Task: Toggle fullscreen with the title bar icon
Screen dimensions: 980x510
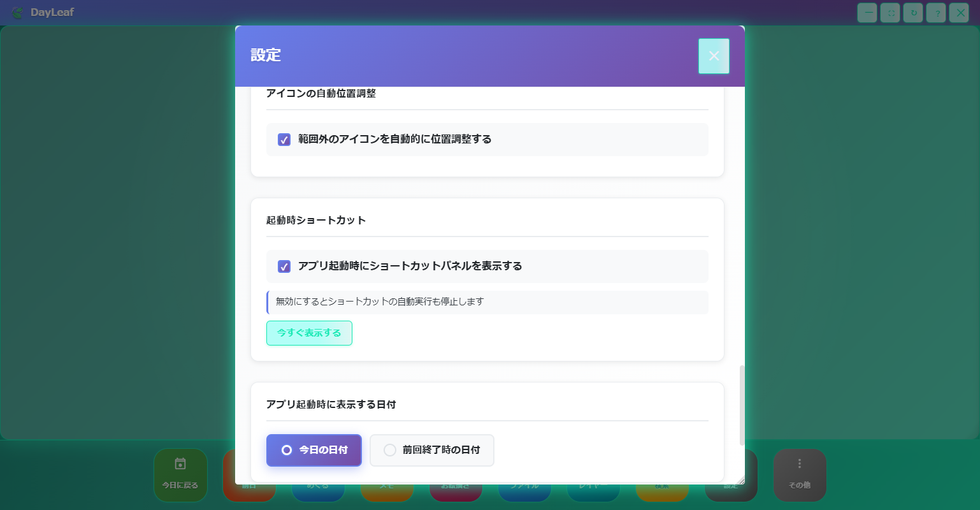Action: click(890, 13)
